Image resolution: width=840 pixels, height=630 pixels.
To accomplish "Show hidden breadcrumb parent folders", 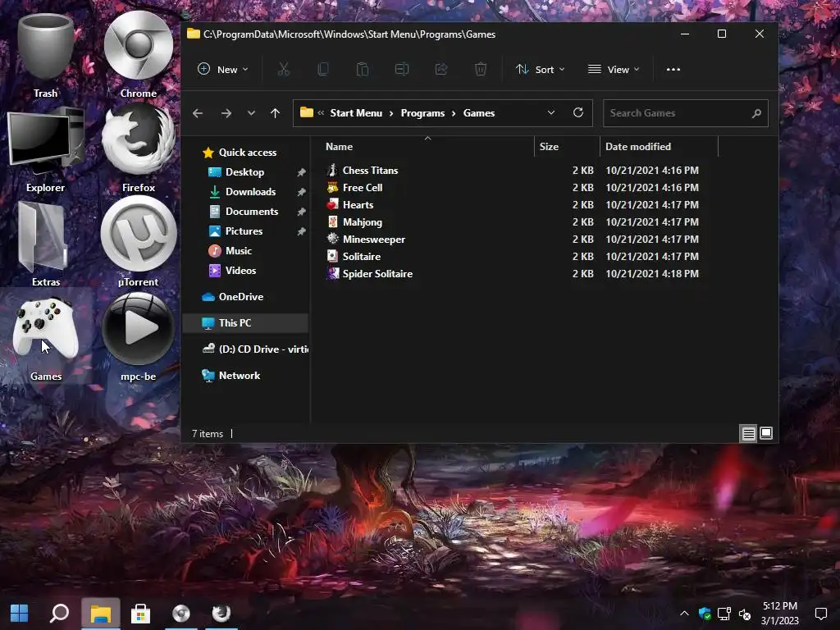I will tap(321, 112).
